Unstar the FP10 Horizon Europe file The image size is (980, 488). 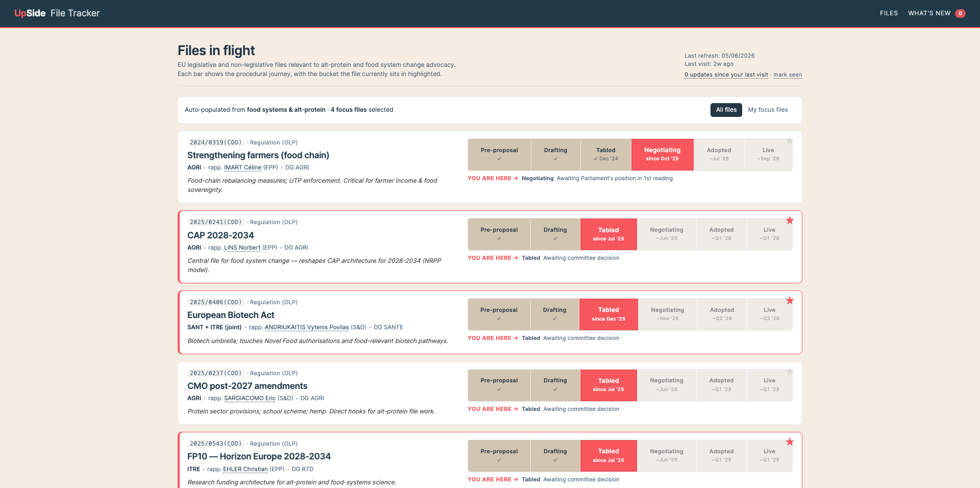(x=790, y=442)
